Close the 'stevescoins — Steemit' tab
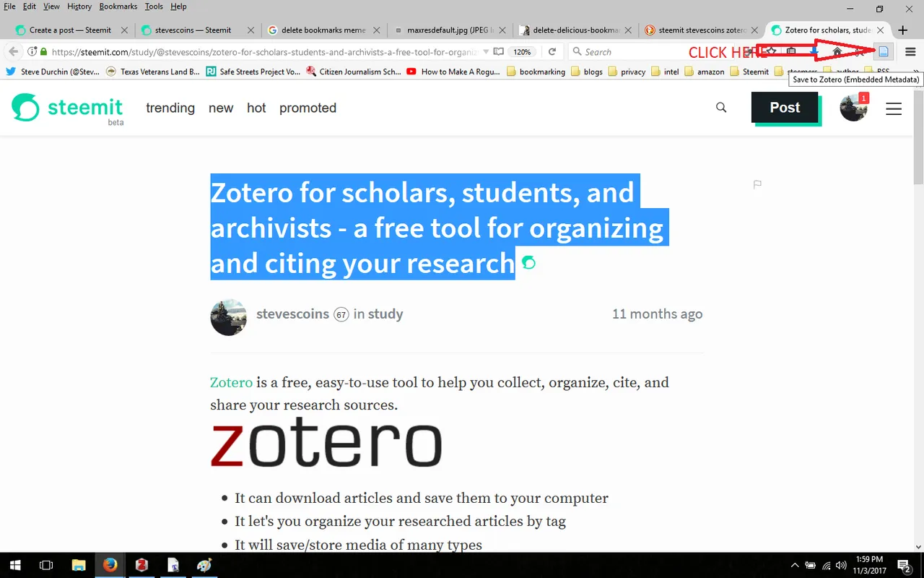The width and height of the screenshot is (924, 578). click(x=250, y=30)
